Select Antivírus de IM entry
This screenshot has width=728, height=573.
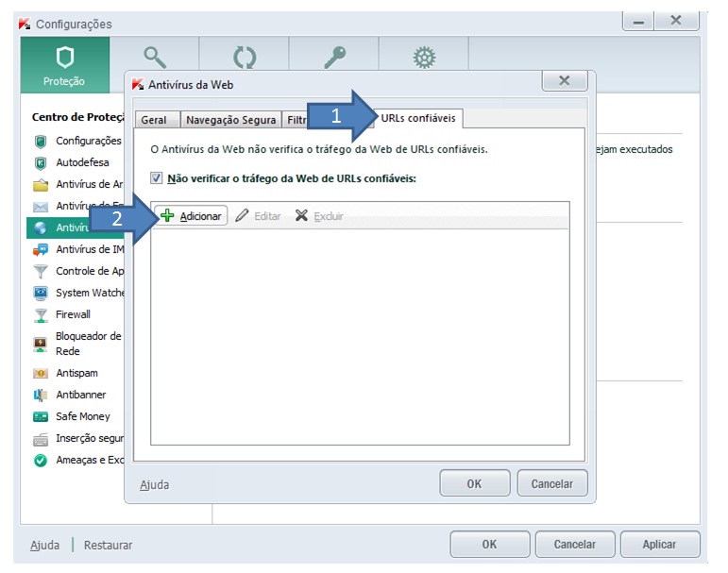(x=90, y=249)
